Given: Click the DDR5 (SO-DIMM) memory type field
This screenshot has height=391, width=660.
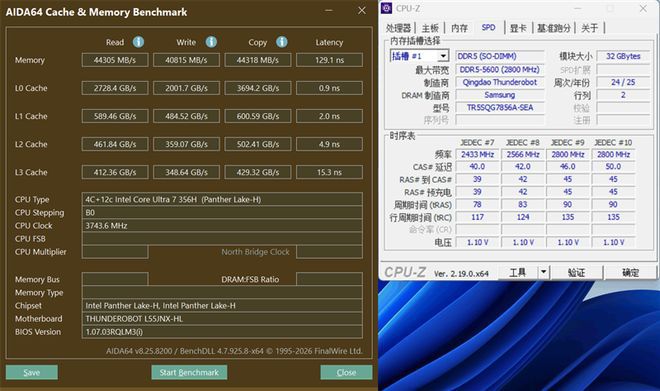Looking at the screenshot, I should coord(500,56).
